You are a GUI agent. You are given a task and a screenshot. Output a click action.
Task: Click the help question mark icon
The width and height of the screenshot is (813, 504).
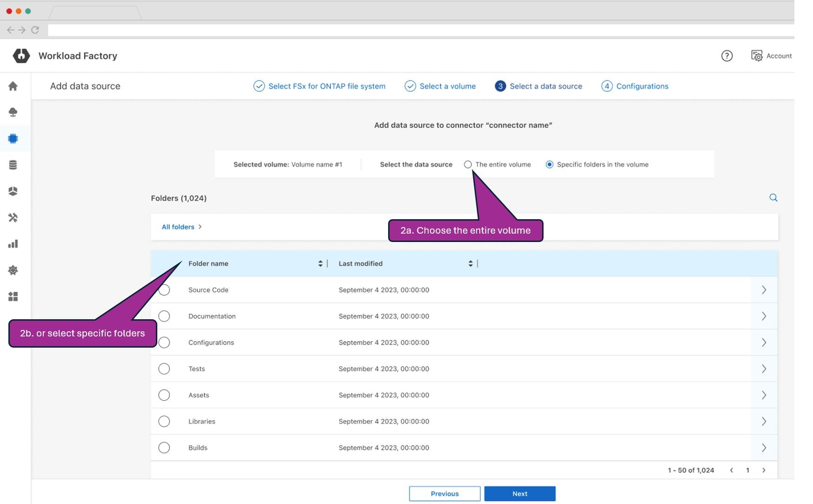coord(726,56)
